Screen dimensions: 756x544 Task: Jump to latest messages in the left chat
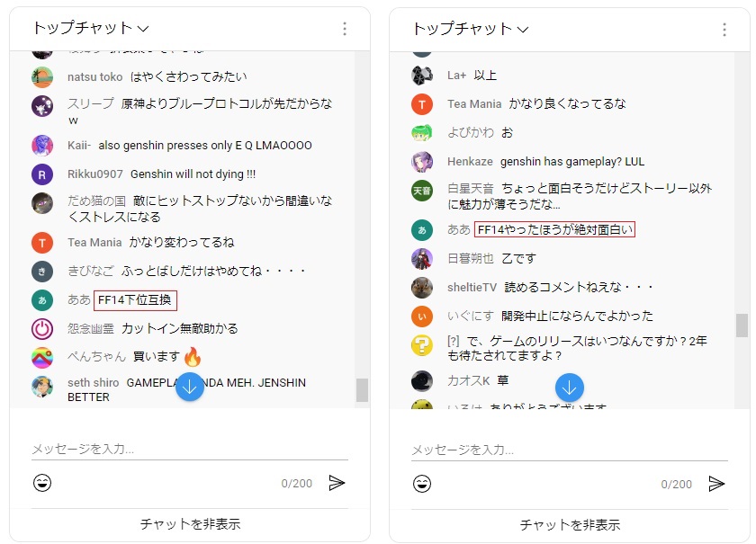190,387
